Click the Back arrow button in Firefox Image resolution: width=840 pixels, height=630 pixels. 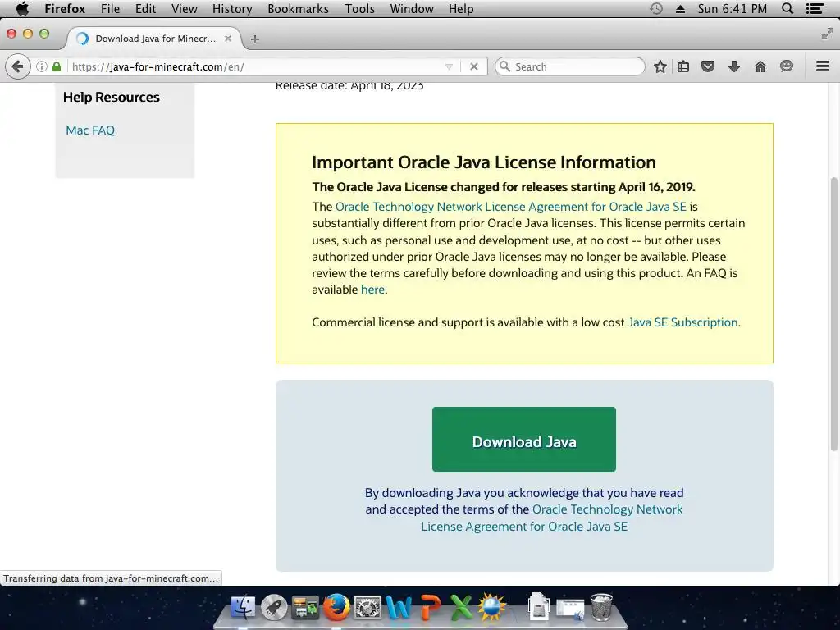point(18,66)
